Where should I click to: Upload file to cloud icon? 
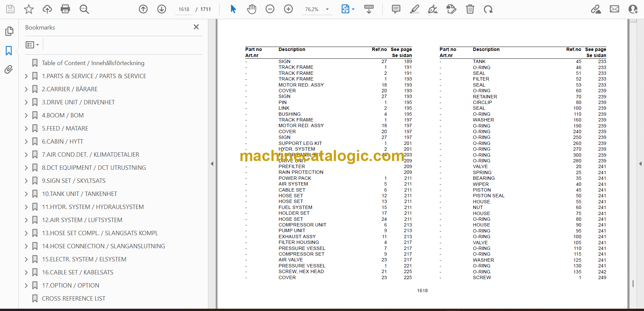click(47, 9)
